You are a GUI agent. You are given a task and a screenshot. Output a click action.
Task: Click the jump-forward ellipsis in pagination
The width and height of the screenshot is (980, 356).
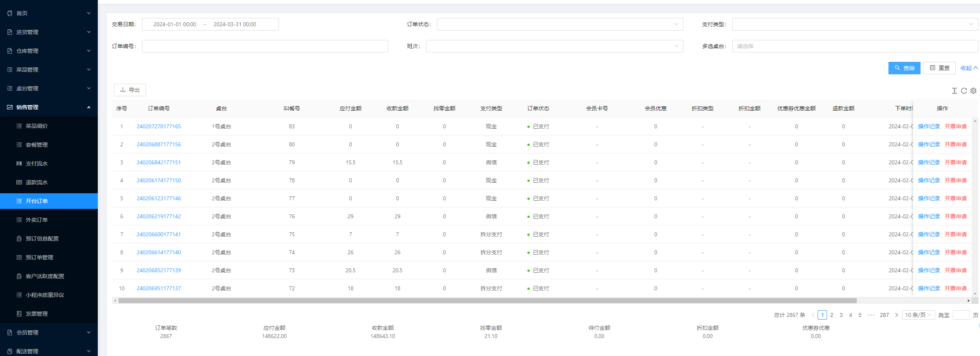point(871,315)
